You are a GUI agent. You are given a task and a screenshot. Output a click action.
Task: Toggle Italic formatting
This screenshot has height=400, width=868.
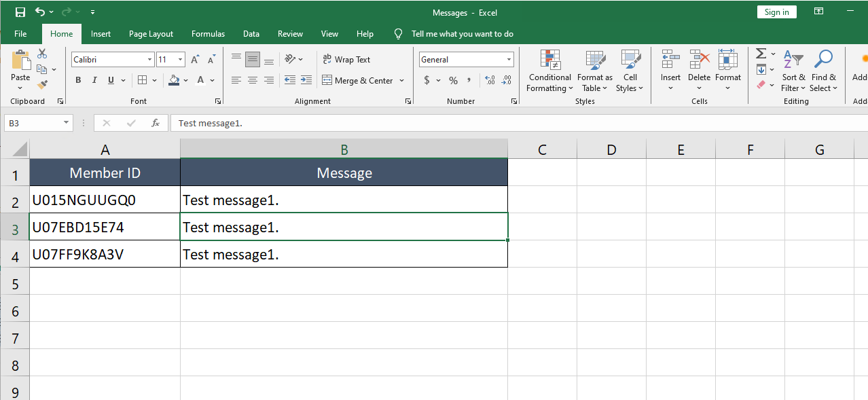94,80
